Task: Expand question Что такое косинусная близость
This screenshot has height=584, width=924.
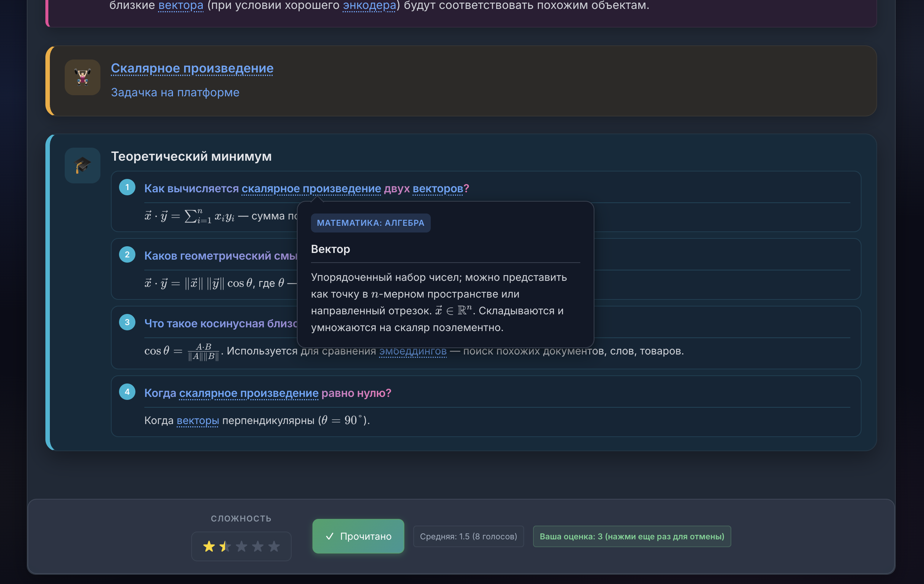Action: click(221, 324)
